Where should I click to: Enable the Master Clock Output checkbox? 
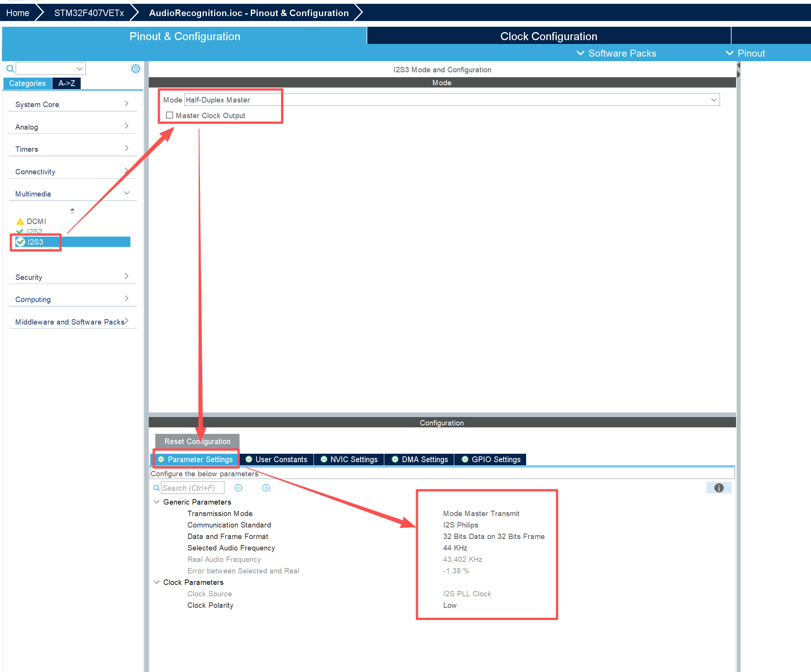point(169,115)
